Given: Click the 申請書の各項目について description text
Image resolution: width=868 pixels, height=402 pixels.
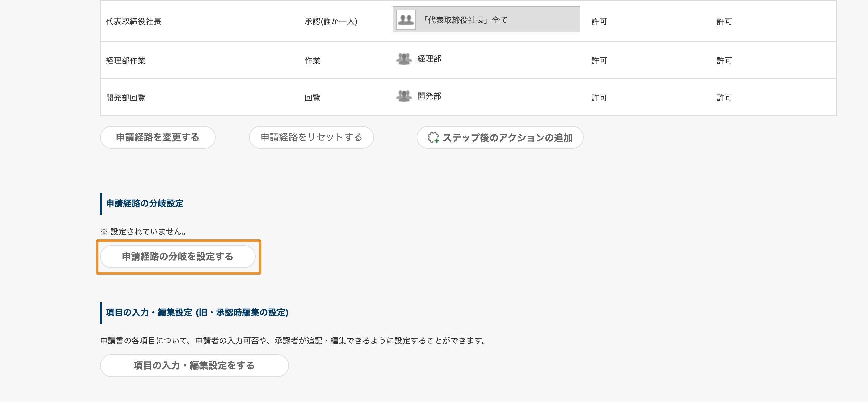Looking at the screenshot, I should pos(294,341).
